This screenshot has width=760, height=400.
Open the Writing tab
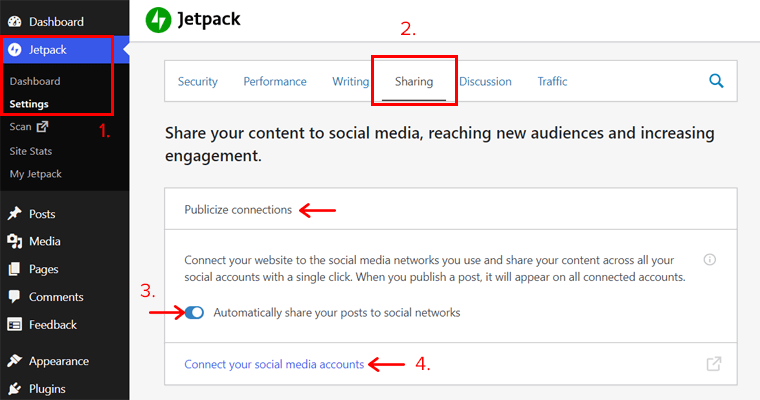pos(350,81)
